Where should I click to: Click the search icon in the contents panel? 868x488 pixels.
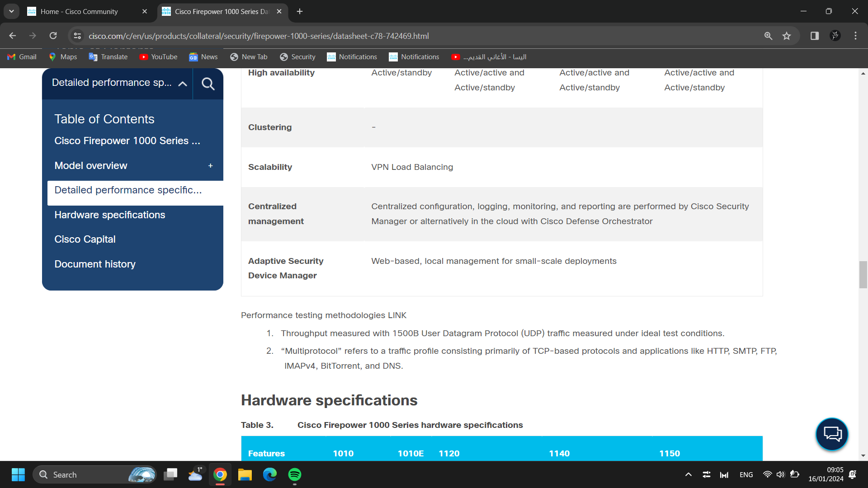click(x=208, y=84)
